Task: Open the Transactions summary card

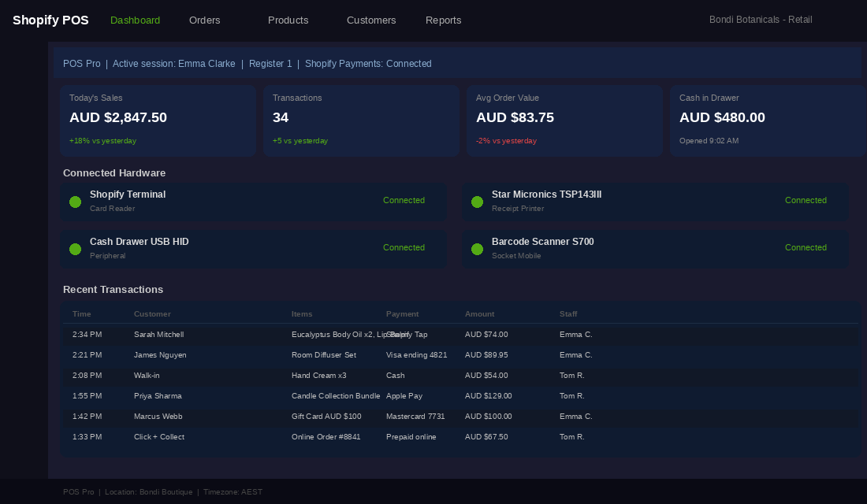Action: (x=362, y=120)
